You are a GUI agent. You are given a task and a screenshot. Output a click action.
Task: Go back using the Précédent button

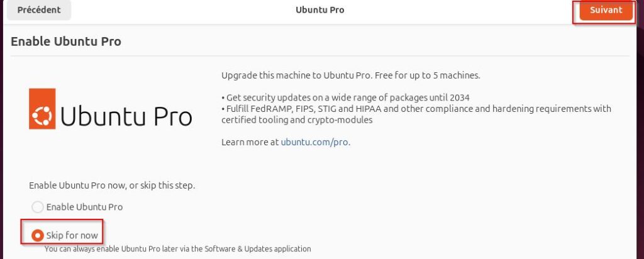pos(39,10)
